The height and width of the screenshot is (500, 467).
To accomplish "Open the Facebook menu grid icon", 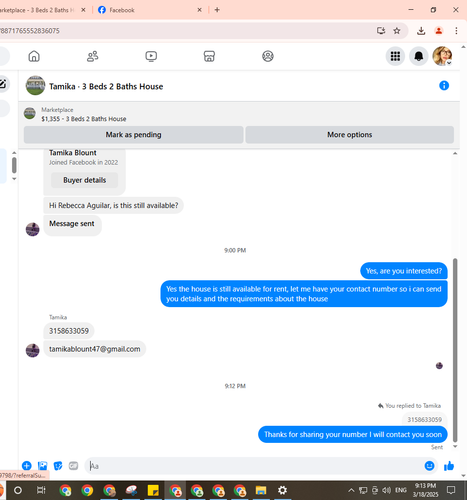I will 395,56.
